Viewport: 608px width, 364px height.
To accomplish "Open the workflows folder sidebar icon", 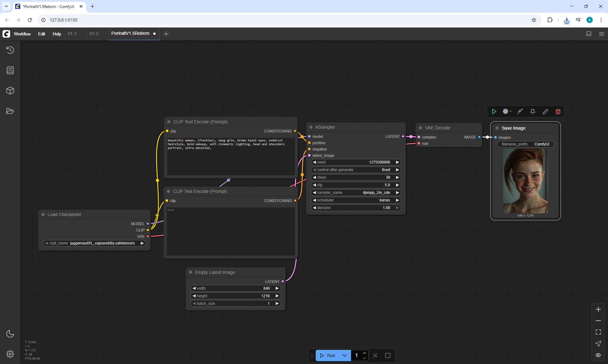I will point(10,111).
